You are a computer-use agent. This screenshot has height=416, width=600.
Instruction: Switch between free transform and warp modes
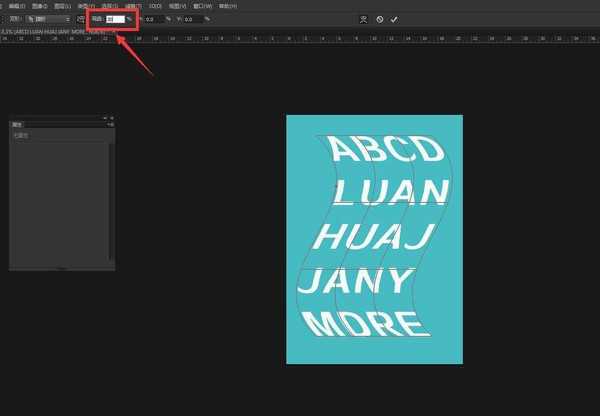pyautogui.click(x=363, y=19)
